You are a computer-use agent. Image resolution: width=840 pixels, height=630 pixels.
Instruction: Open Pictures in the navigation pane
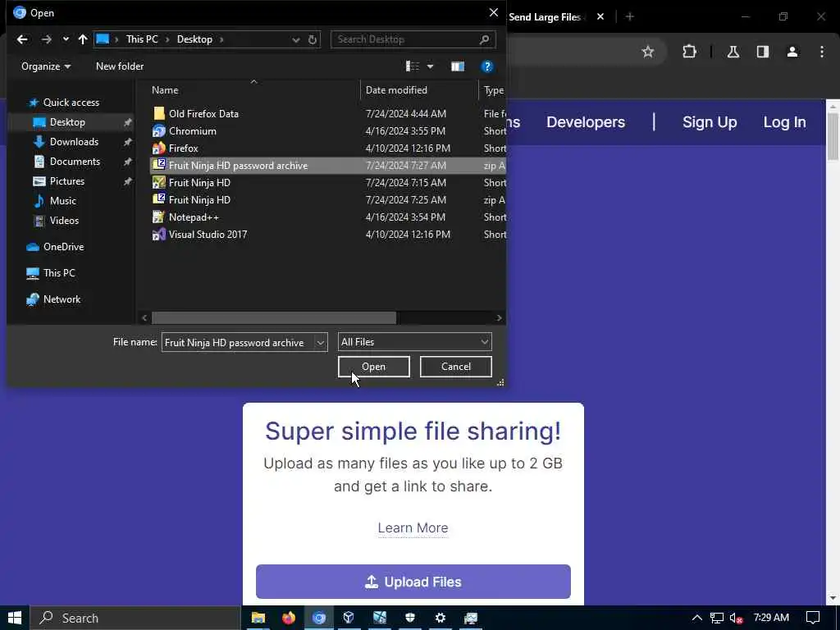pyautogui.click(x=66, y=181)
